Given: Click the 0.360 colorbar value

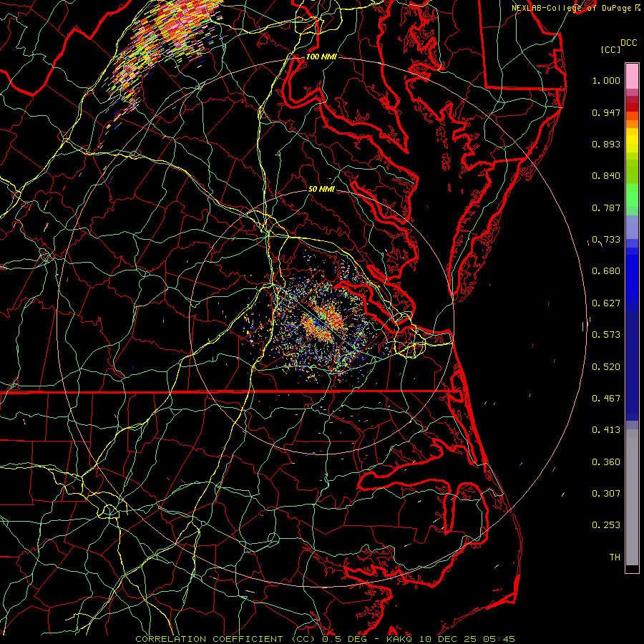Looking at the screenshot, I should (606, 462).
